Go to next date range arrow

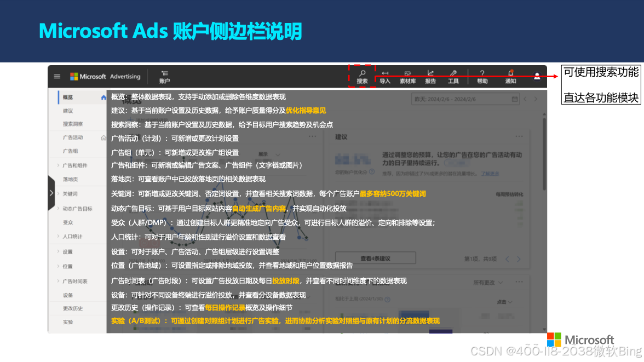[536, 99]
